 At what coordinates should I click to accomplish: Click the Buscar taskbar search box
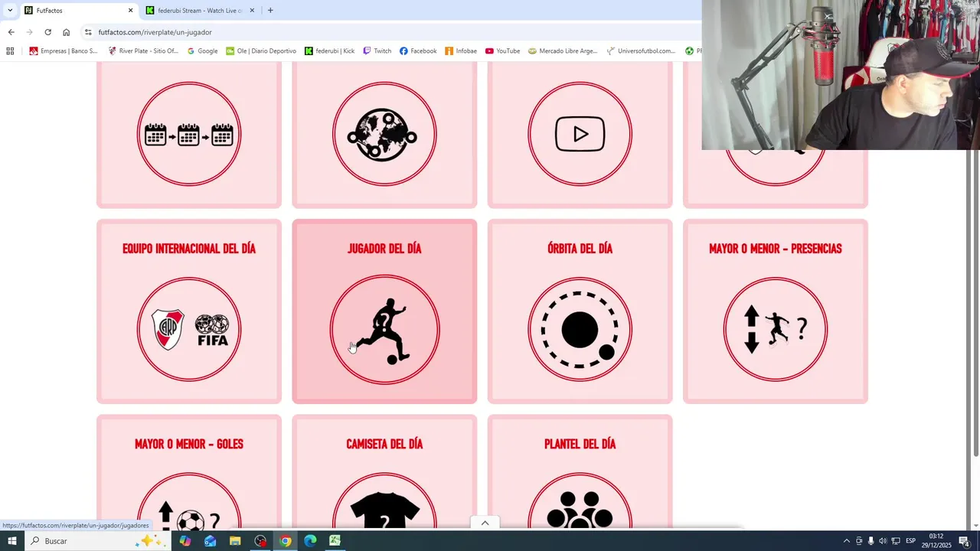[x=96, y=541]
